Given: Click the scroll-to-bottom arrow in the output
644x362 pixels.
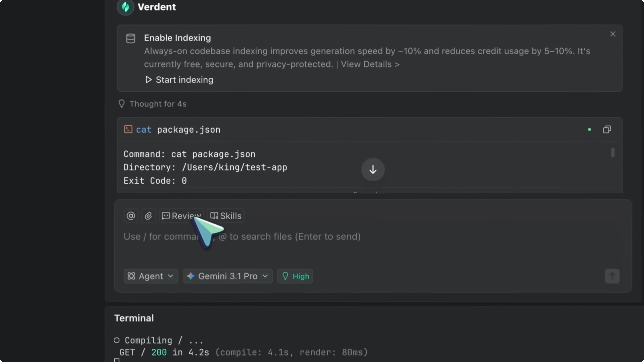Looking at the screenshot, I should [373, 170].
